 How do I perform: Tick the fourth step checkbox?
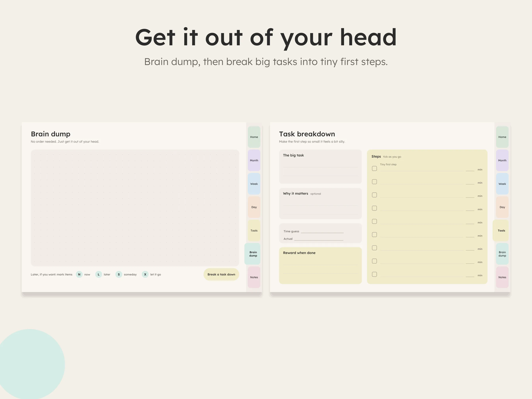(374, 208)
